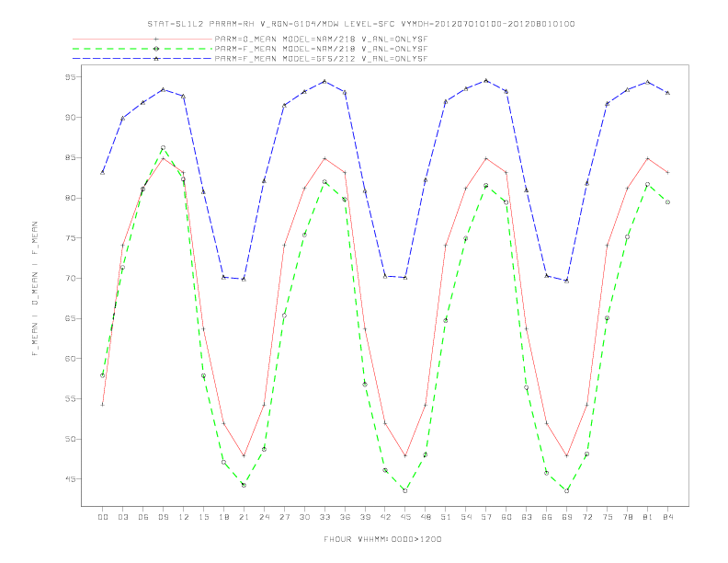Click blue triangle data point at hour 00
The image size is (728, 563).
click(103, 172)
